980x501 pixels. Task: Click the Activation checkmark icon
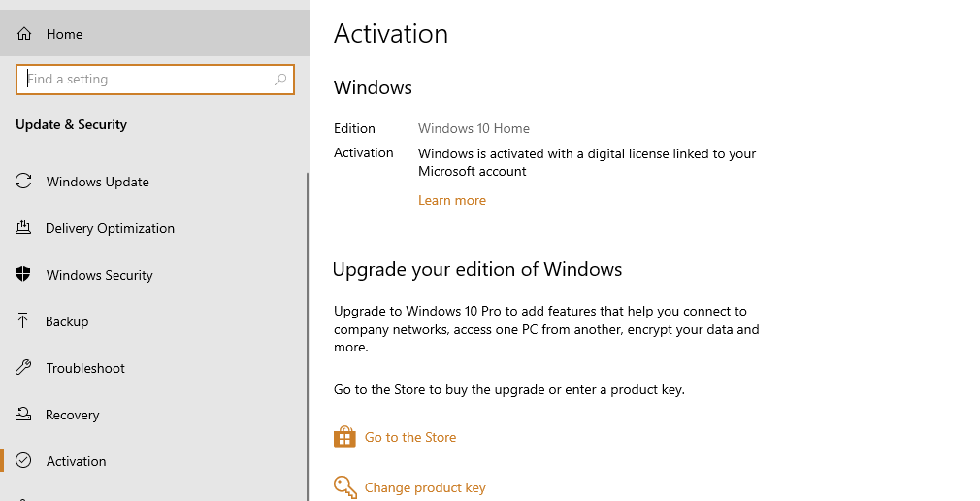(x=23, y=461)
